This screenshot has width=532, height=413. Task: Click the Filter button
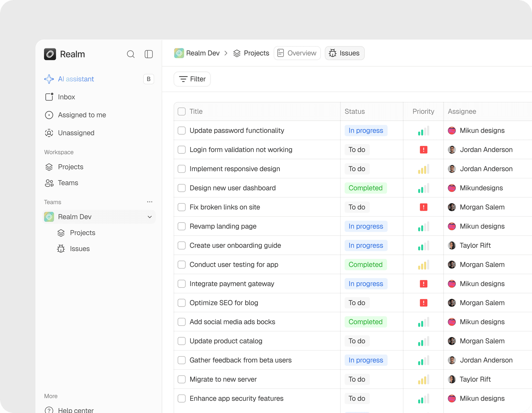[x=192, y=79]
